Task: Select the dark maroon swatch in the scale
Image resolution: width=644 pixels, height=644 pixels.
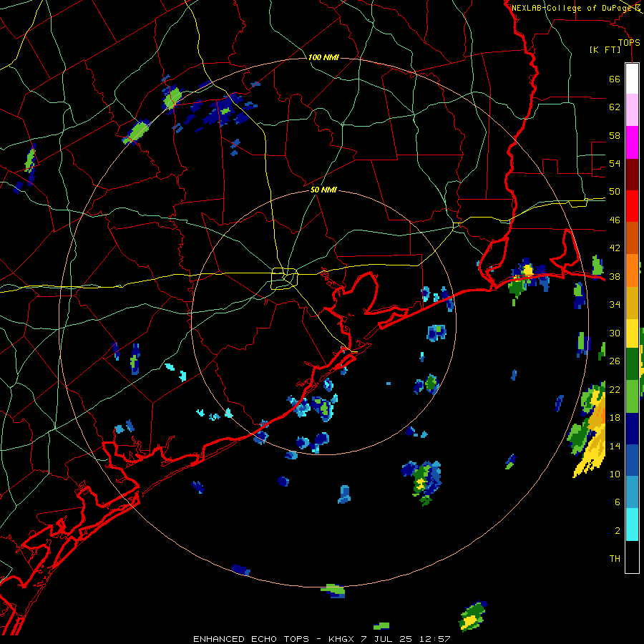Action: [632, 175]
